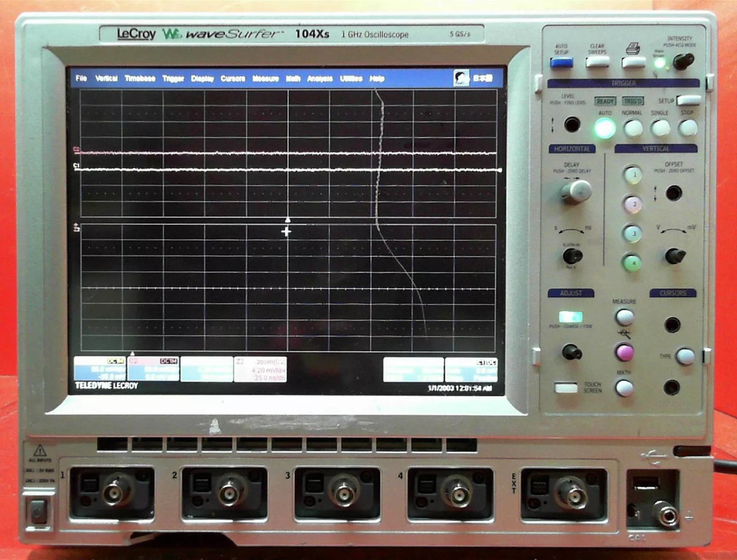This screenshot has height=560, width=737.
Task: Open the C1 channel descriptor box
Action: click(x=99, y=370)
